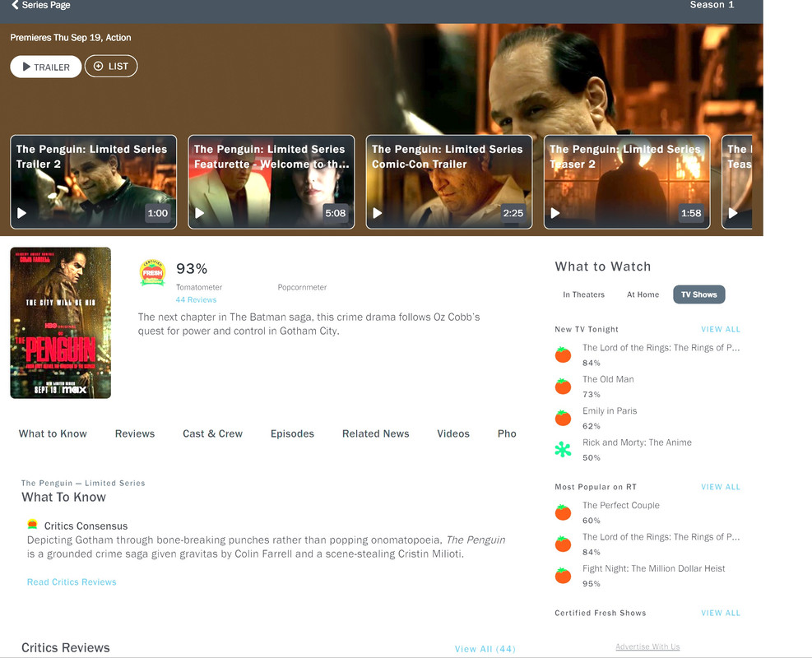Screen dimensions: 812x658
Task: Open New TV Tonight's Lord of the Rings link
Action: 661,348
